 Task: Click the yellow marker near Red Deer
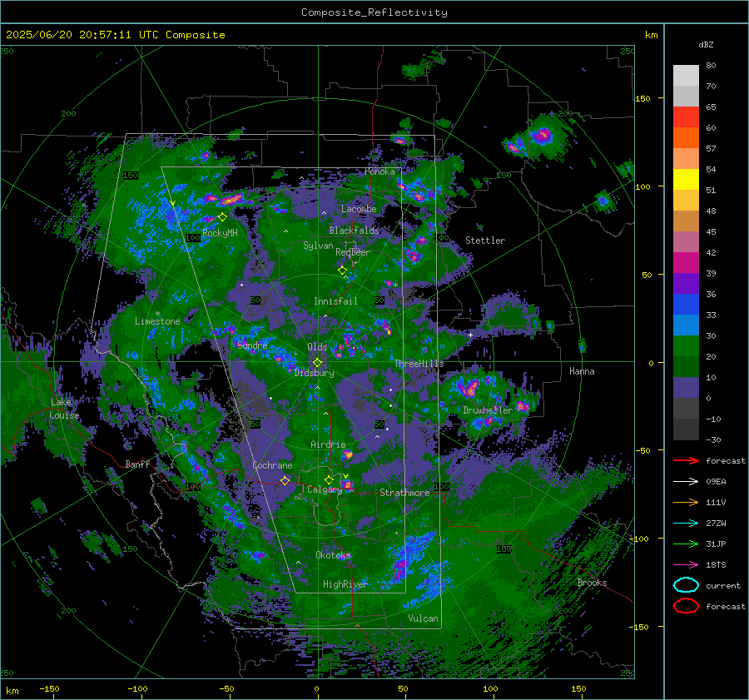342,271
